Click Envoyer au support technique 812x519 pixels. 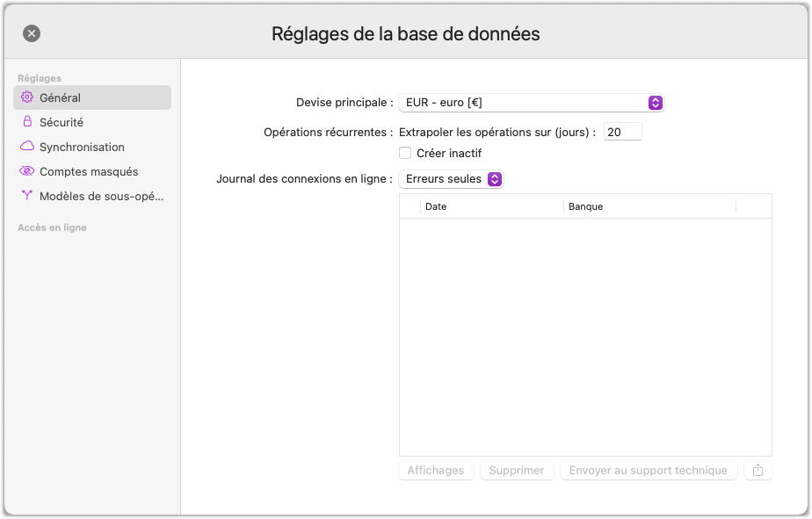pyautogui.click(x=648, y=471)
